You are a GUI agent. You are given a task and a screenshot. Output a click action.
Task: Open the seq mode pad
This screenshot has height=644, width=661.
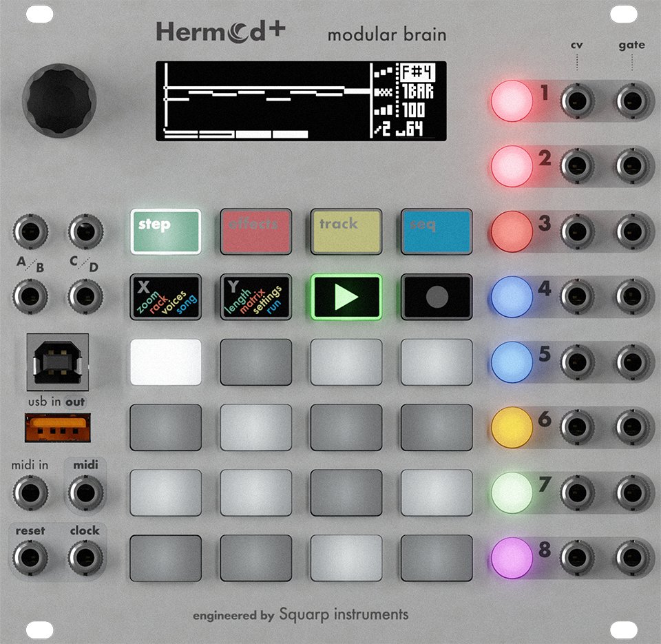435,232
